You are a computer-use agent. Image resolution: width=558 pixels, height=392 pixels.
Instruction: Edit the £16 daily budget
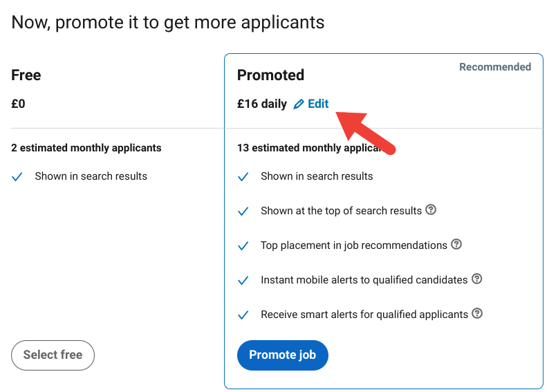(x=311, y=104)
